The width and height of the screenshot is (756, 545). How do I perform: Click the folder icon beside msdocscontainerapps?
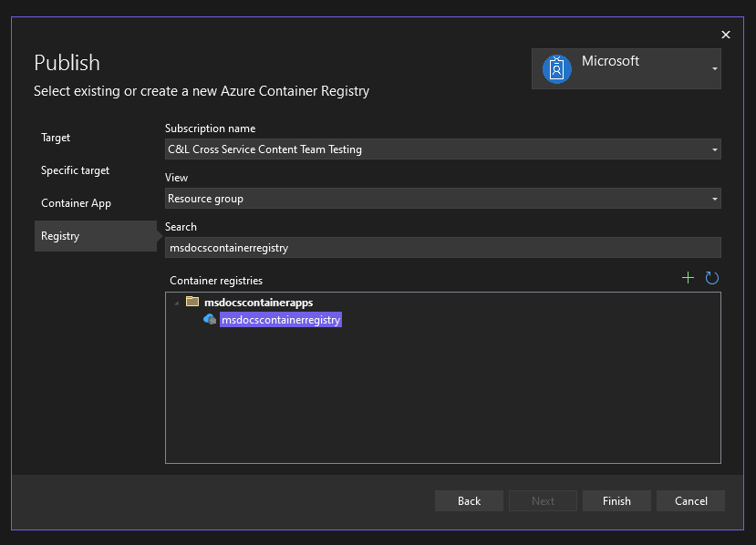click(192, 301)
